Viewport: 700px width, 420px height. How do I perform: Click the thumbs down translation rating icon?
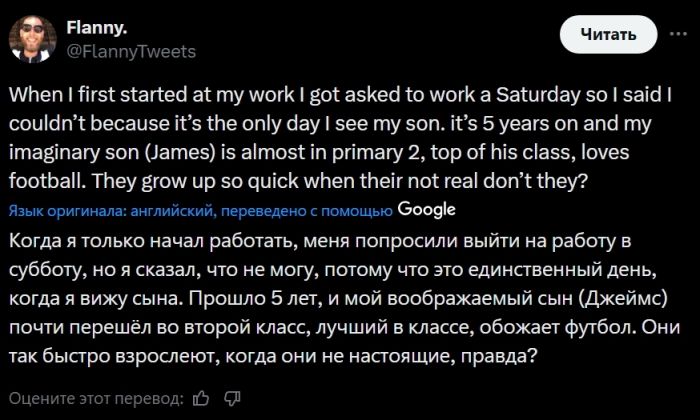click(231, 397)
